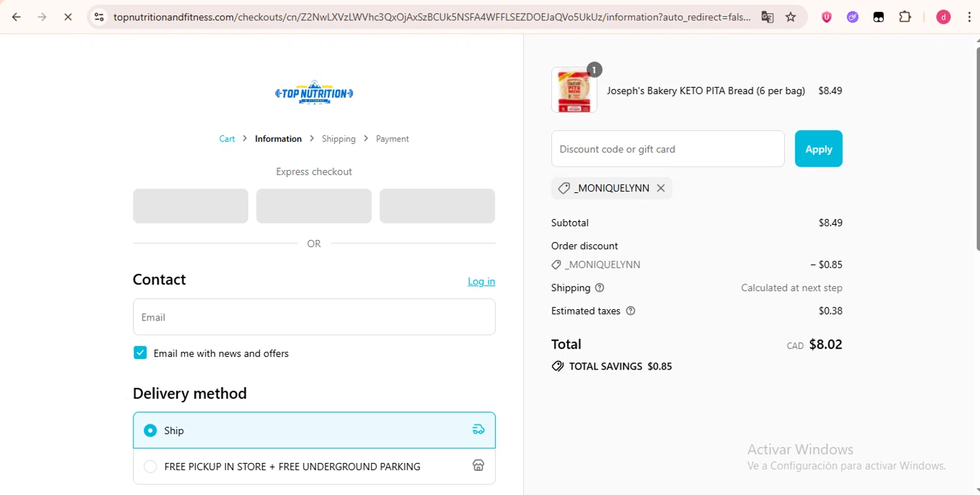The height and width of the screenshot is (495, 980).
Task: Click the Total Savings tag icon
Action: pos(557,366)
